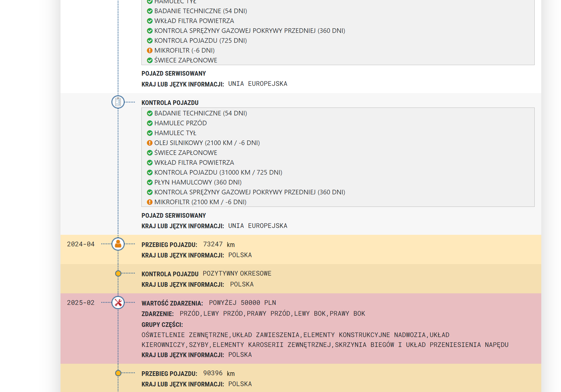The height and width of the screenshot is (392, 561).
Task: Select the PŁYN HAMULCOWY (360 DNI) text
Action: click(x=198, y=183)
